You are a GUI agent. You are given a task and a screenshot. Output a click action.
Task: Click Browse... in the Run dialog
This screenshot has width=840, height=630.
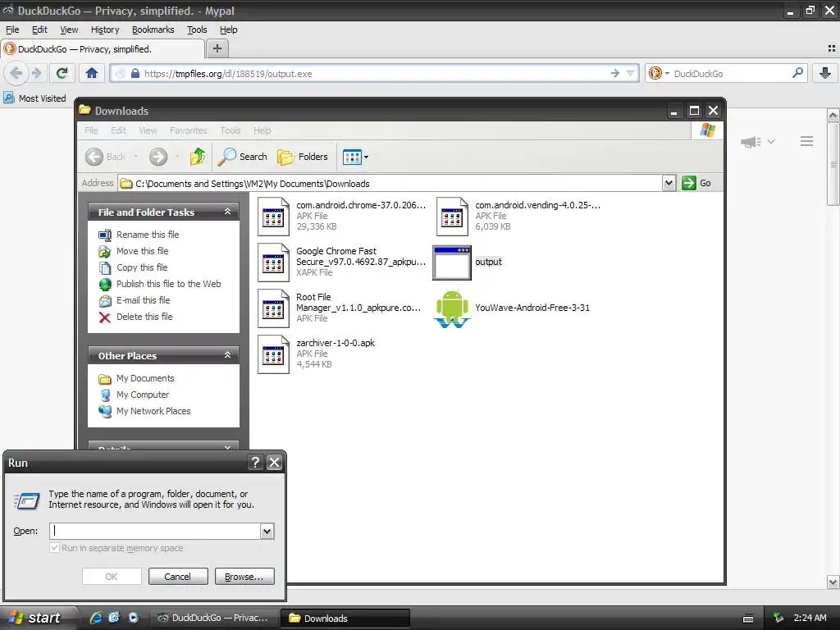click(x=244, y=577)
